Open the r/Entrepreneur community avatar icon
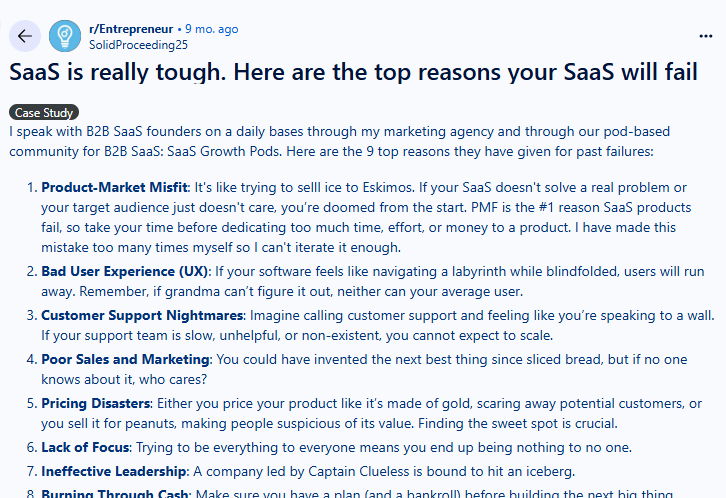 [66, 36]
